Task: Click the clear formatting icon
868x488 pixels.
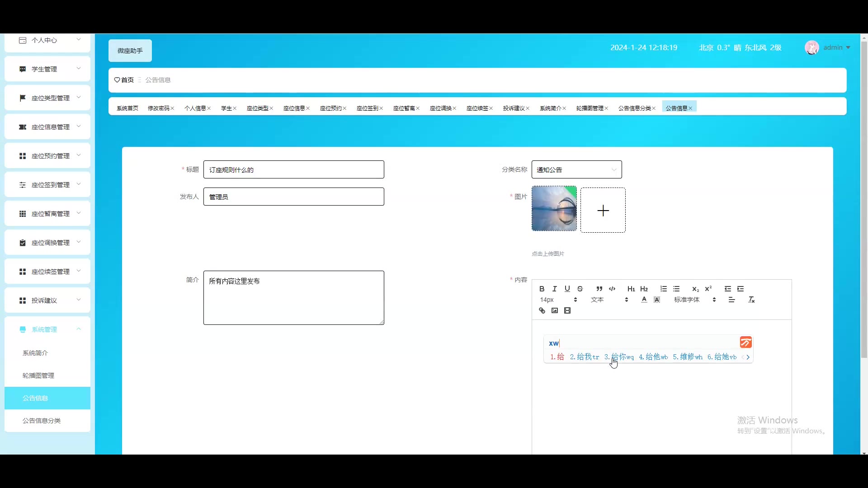Action: (x=751, y=300)
